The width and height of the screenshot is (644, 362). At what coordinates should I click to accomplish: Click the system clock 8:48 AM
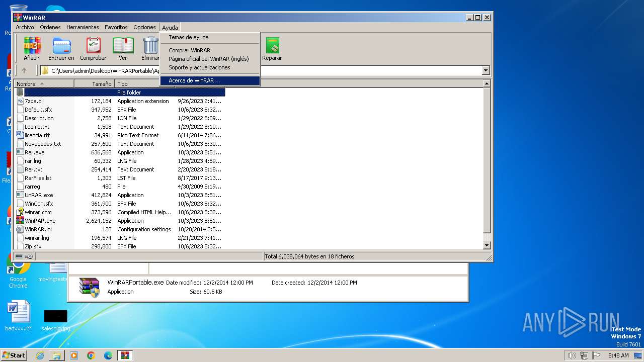[618, 355]
